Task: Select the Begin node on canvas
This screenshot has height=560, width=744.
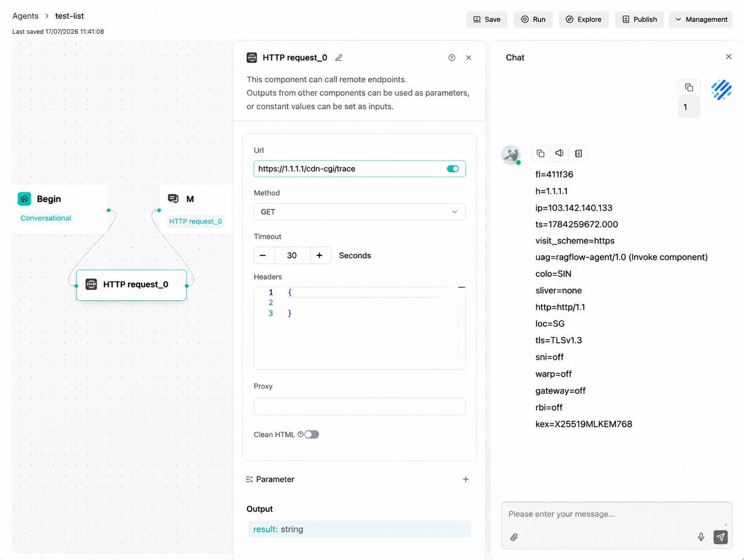Action: pyautogui.click(x=60, y=209)
